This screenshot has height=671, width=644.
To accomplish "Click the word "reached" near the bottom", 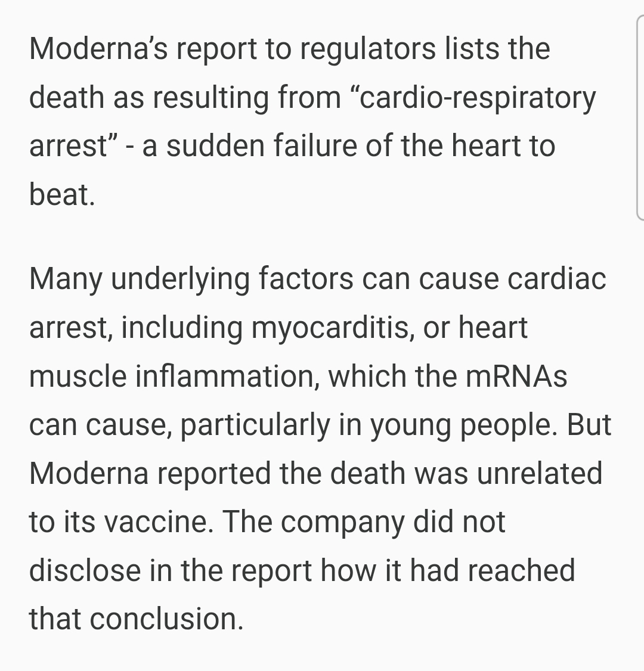I will click(521, 570).
